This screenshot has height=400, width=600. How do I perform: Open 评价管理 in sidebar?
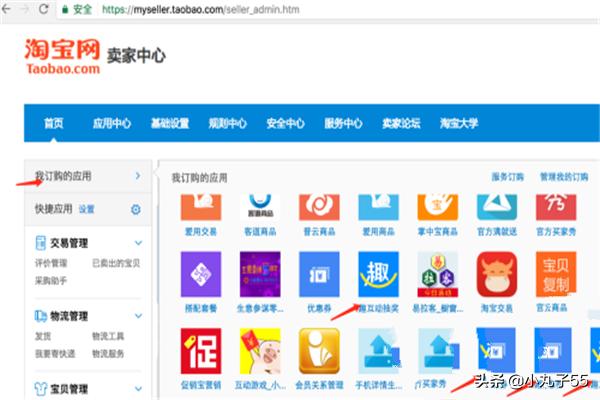[51, 263]
